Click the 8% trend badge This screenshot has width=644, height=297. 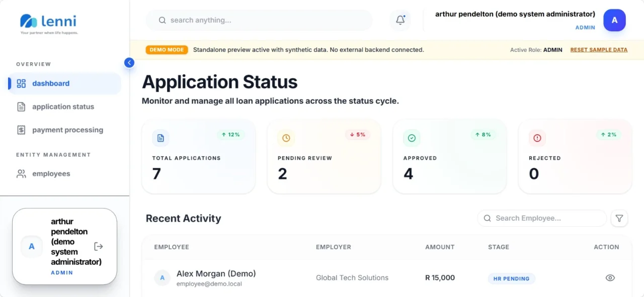click(483, 135)
